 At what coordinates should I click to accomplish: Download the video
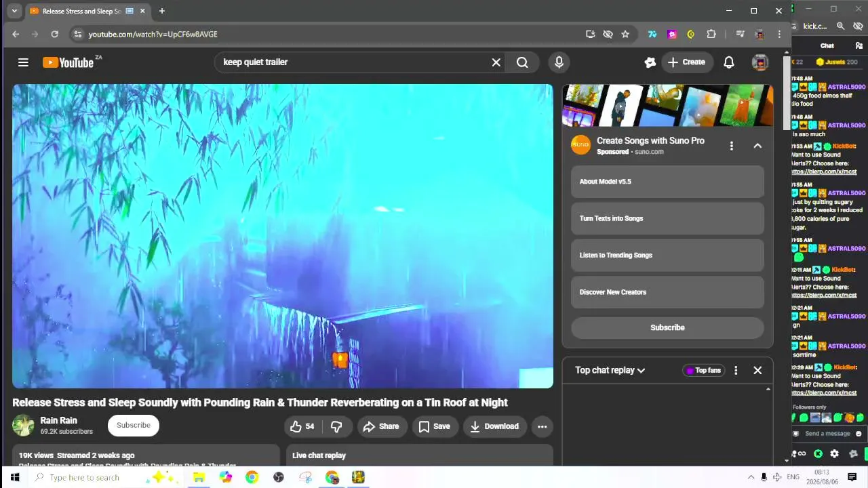pos(494,426)
